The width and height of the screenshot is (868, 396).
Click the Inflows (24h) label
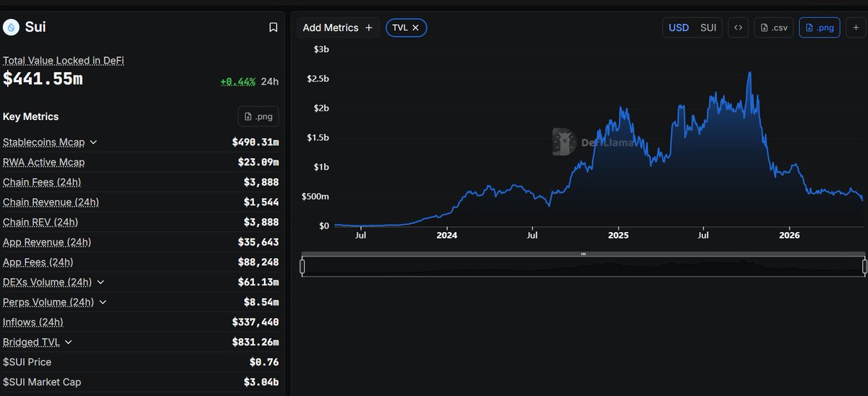pyautogui.click(x=33, y=322)
